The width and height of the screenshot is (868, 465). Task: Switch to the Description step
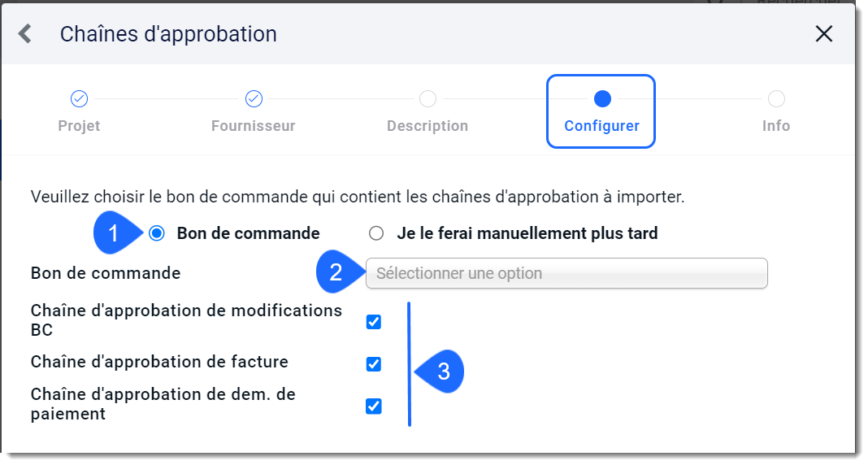click(427, 126)
